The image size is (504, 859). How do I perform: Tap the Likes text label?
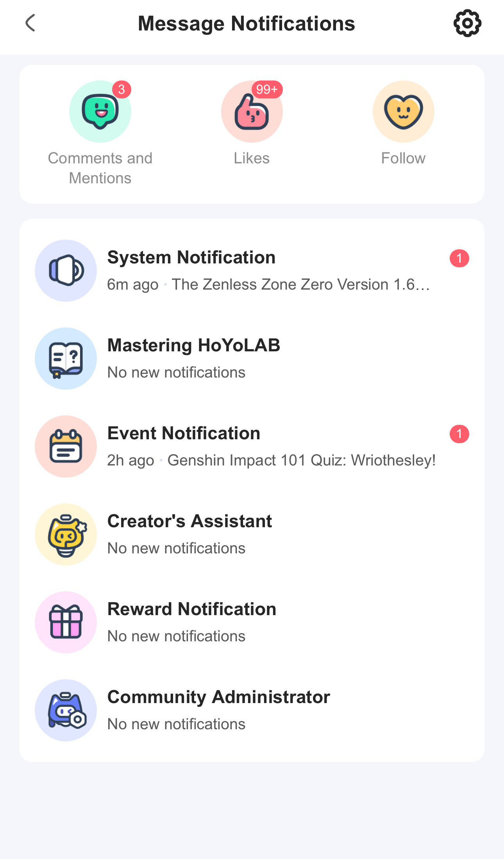coord(252,158)
